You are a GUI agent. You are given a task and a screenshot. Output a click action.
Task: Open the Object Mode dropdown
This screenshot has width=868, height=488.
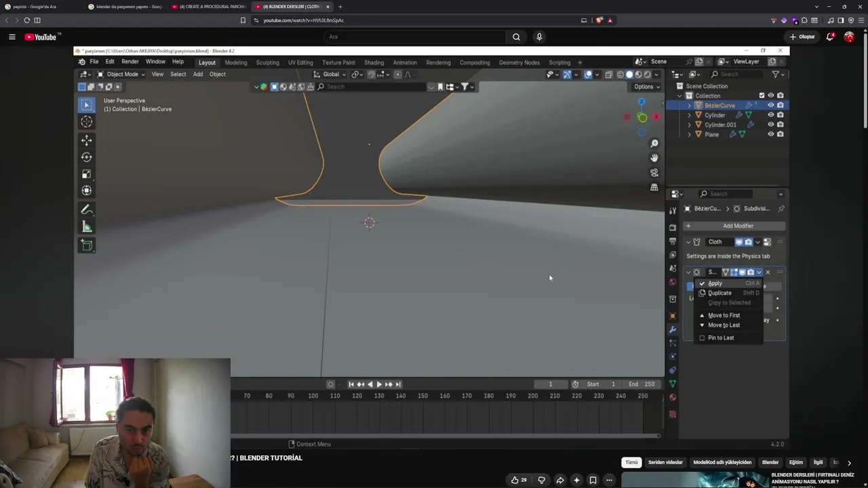tap(121, 75)
